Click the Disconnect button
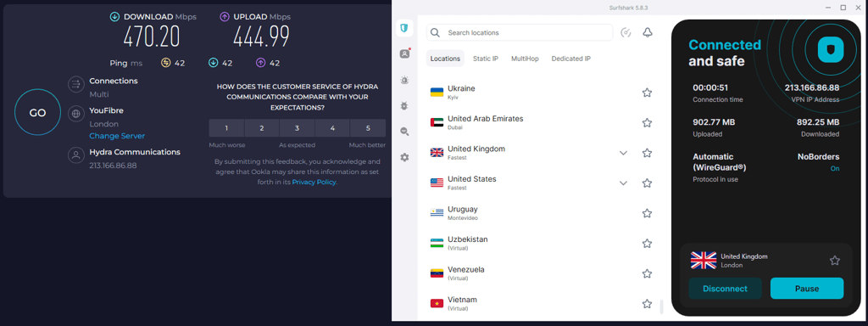 click(x=725, y=289)
